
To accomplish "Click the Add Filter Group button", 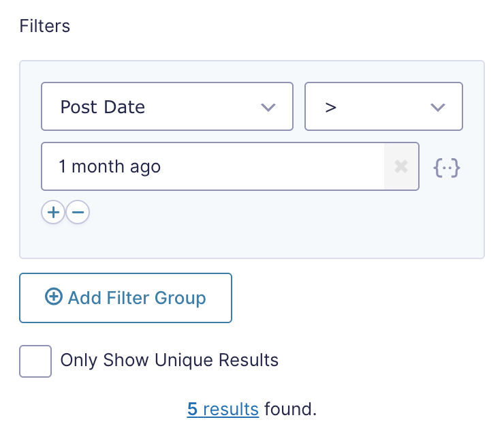I will (x=125, y=298).
